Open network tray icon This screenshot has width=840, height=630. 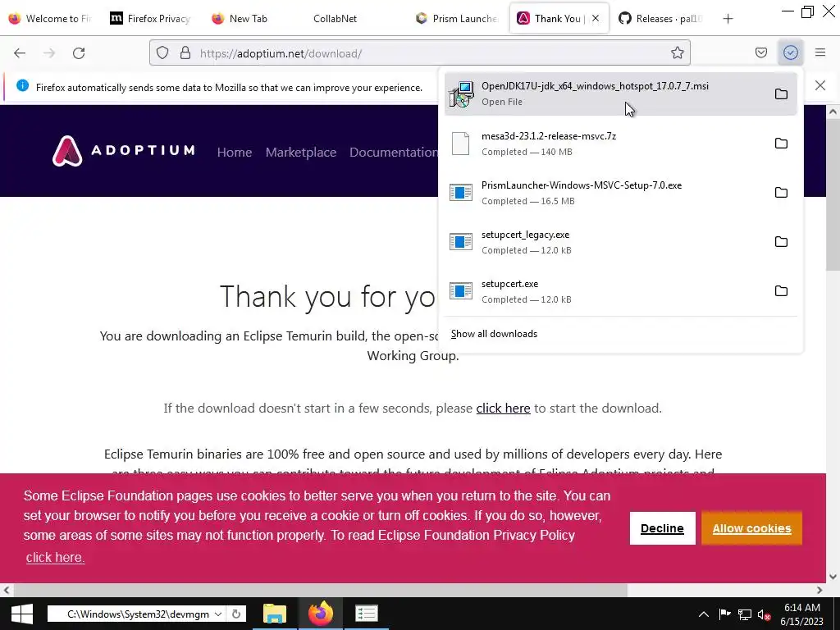point(745,614)
